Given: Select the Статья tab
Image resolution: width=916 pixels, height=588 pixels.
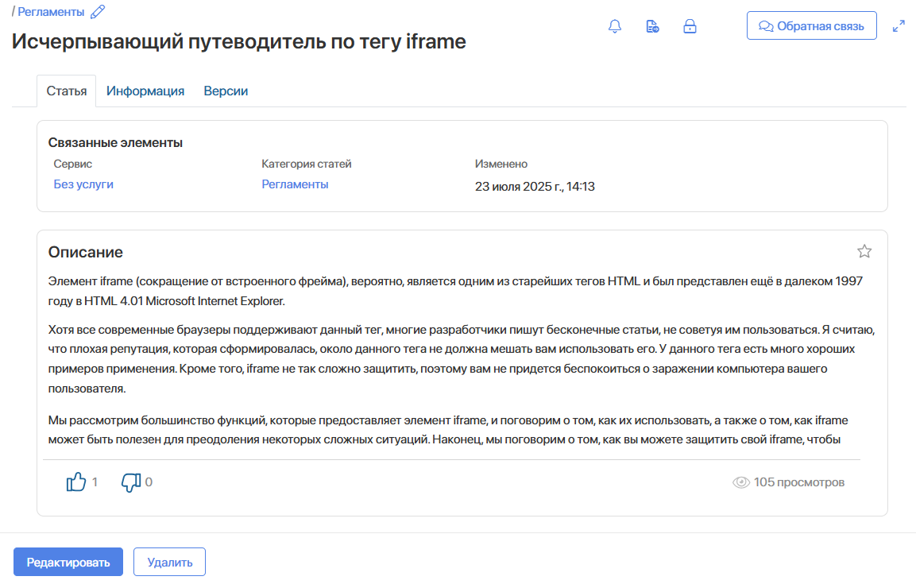Looking at the screenshot, I should (x=67, y=91).
